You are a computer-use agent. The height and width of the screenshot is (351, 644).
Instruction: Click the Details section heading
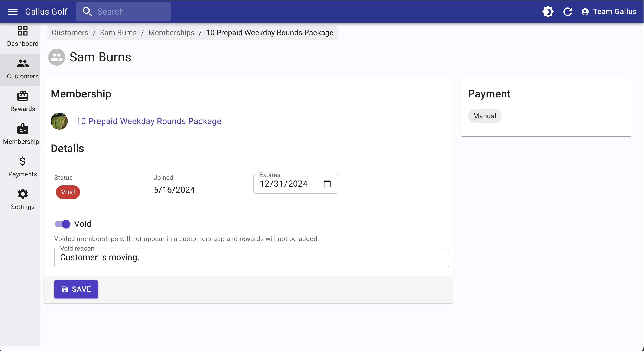[x=68, y=148]
